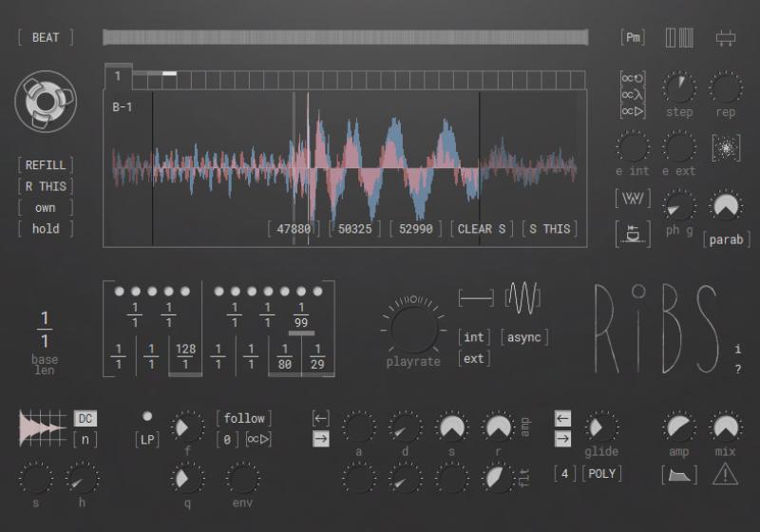Click the rep knob
This screenshot has height=532, width=760.
coord(725,87)
